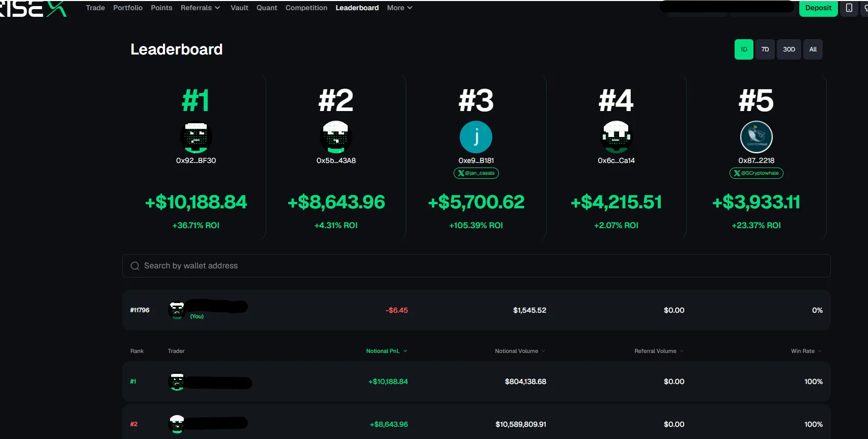Click your avatar in the #11796 row
This screenshot has width=868, height=439.
click(177, 310)
